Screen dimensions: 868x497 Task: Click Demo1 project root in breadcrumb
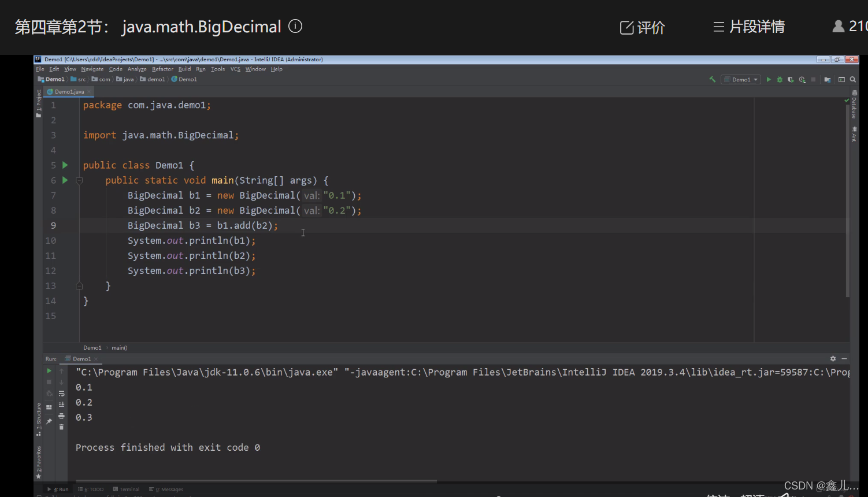pos(51,80)
